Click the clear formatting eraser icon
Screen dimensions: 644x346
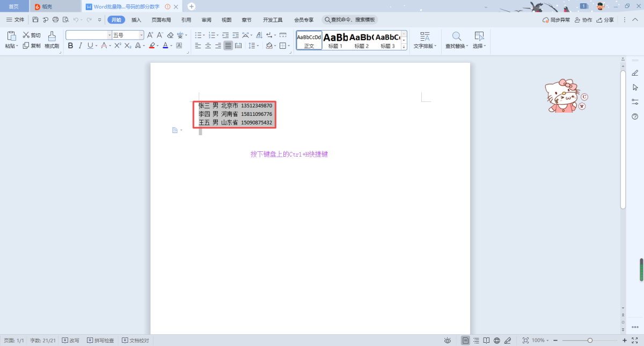[170, 35]
